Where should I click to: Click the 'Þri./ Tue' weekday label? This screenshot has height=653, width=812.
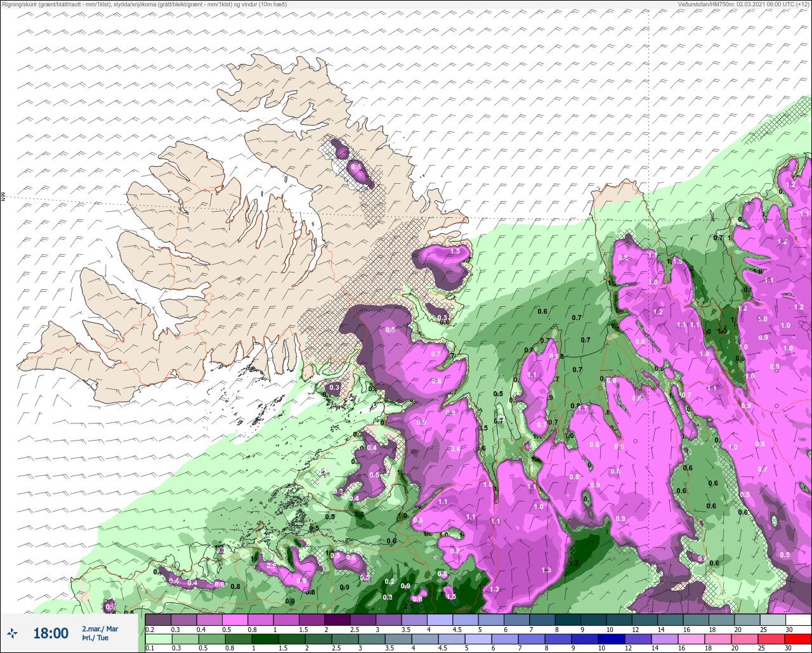[x=95, y=638]
